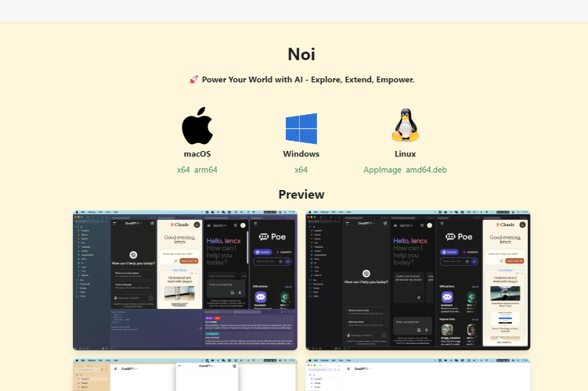Open the purple-themed preview screenshot
Image resolution: width=588 pixels, height=391 pixels.
186,281
